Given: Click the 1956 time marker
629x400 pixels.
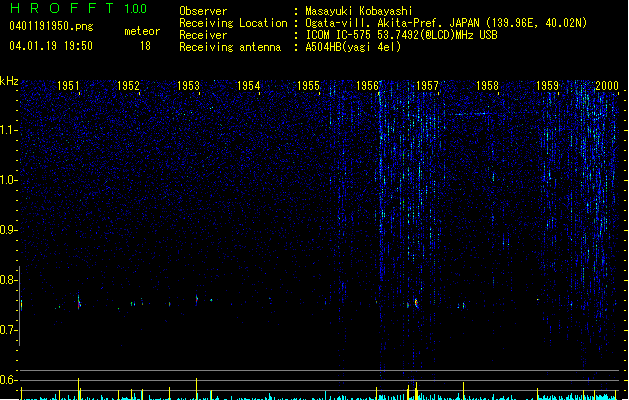Looking at the screenshot, I should 367,85.
